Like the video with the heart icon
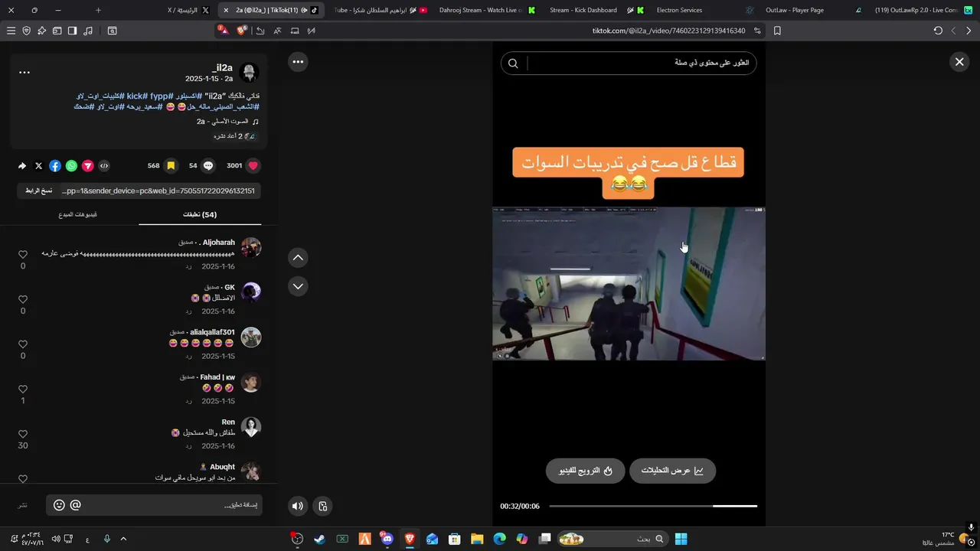980x551 pixels. [x=253, y=165]
